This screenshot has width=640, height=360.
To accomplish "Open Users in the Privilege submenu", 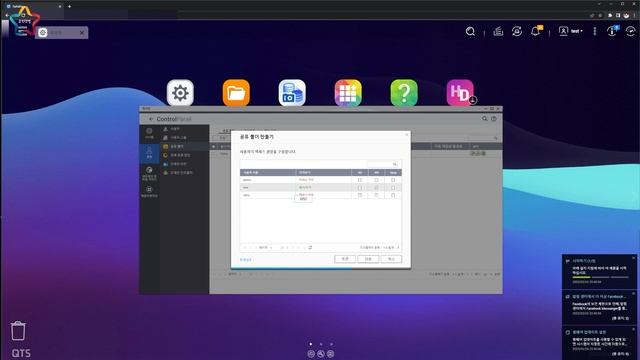I will [184, 129].
